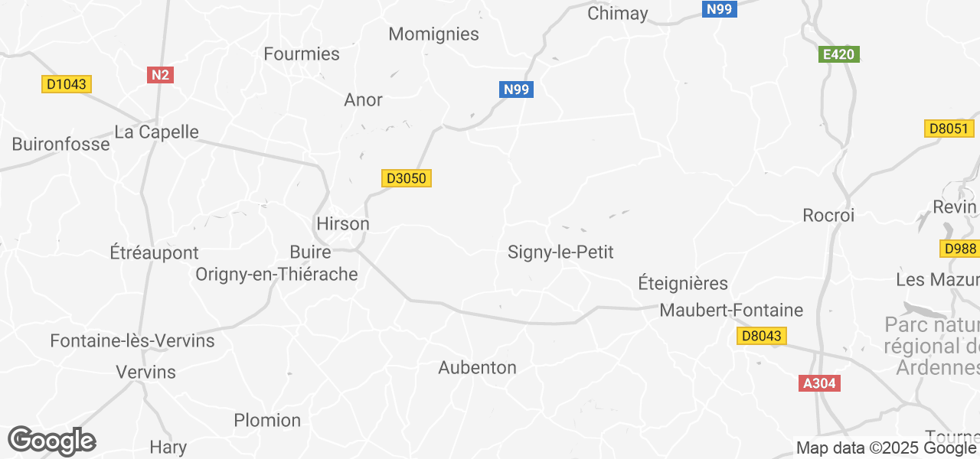
Task: Click the Map data ©2025 Google text
Action: (885, 448)
